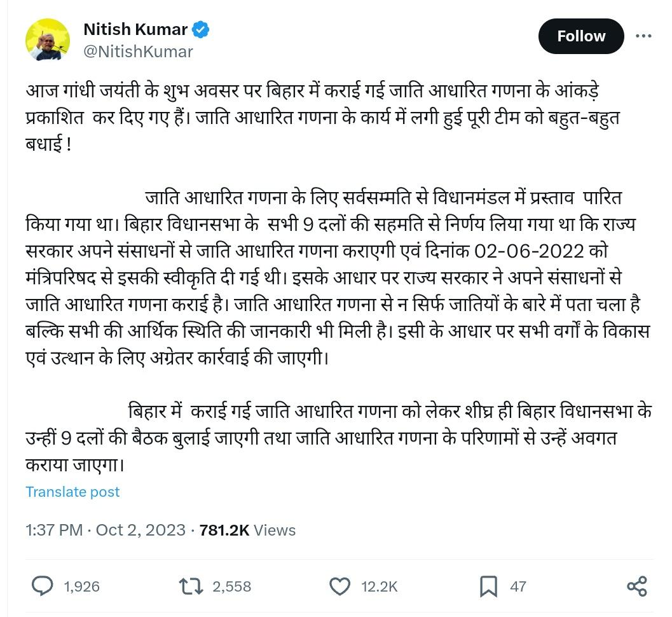Click the blue verified badge
672x617 pixels.
[201, 29]
